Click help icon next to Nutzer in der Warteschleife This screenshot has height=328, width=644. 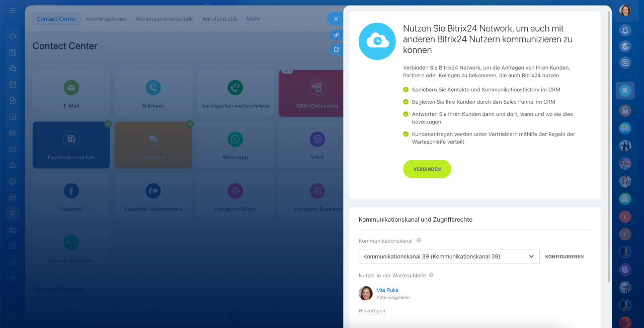431,275
